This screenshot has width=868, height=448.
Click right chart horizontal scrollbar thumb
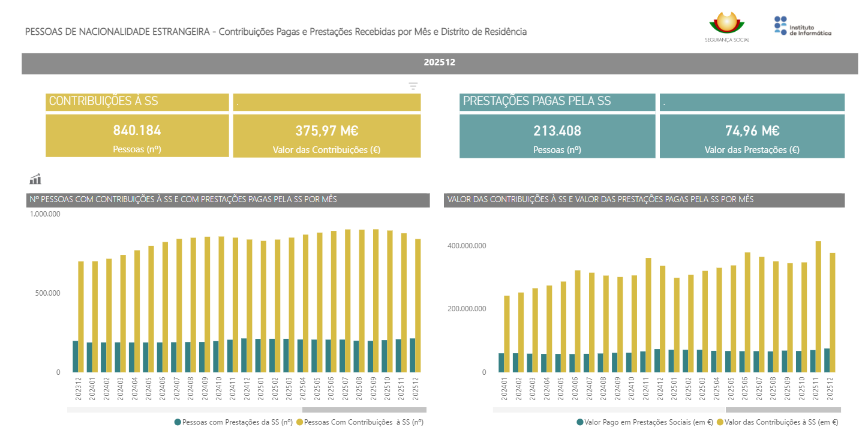(783, 410)
